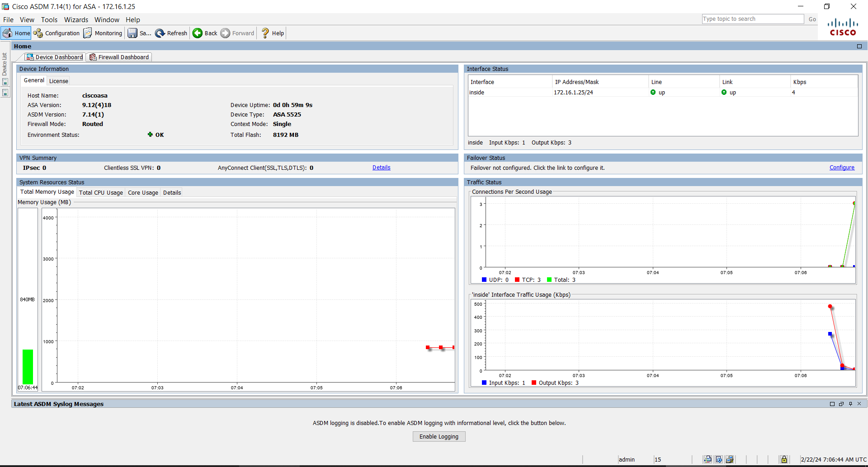Open the Monitoring view
Viewport: 868px width, 467px height.
[x=103, y=33]
